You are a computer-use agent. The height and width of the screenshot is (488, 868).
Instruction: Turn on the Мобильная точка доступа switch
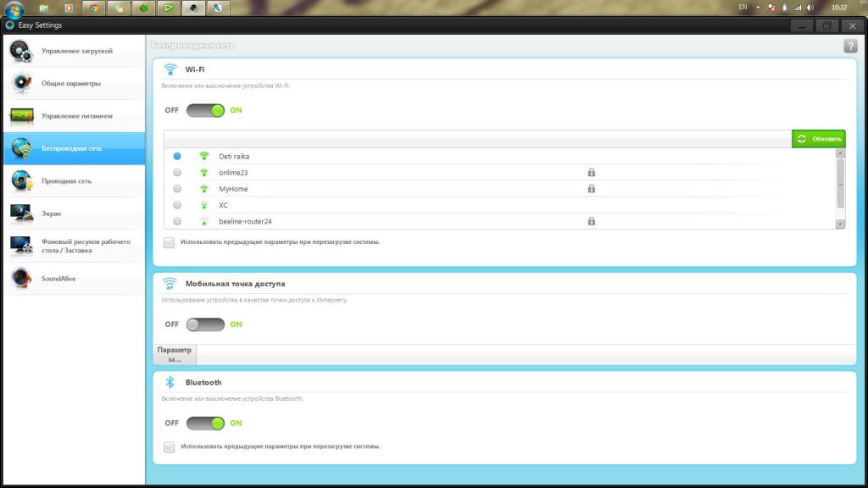click(x=205, y=324)
